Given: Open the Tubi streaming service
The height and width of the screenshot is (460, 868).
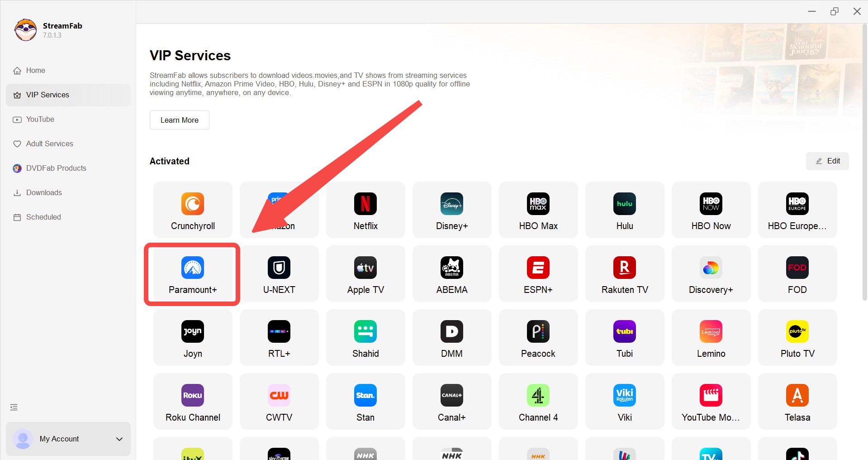Looking at the screenshot, I should click(624, 337).
